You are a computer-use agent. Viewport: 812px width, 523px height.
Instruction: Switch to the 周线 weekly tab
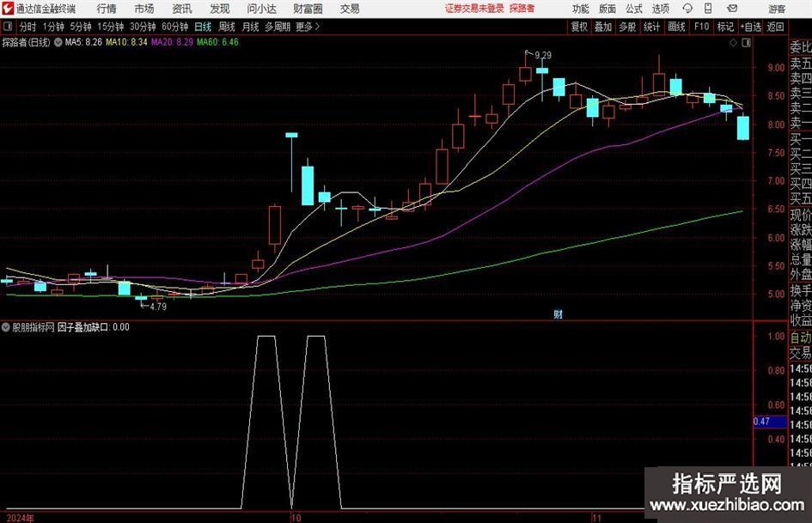(x=227, y=27)
